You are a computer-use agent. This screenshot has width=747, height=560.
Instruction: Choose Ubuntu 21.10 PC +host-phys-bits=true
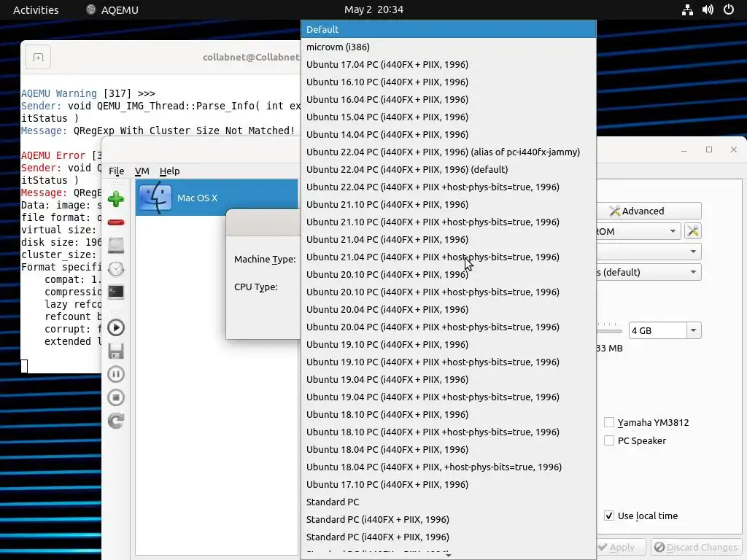tap(449, 222)
